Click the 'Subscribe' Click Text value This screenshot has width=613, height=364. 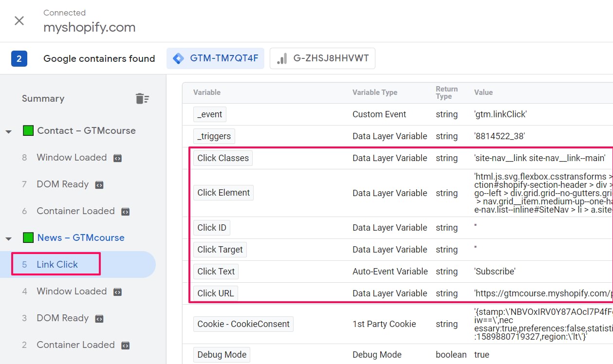tap(495, 272)
